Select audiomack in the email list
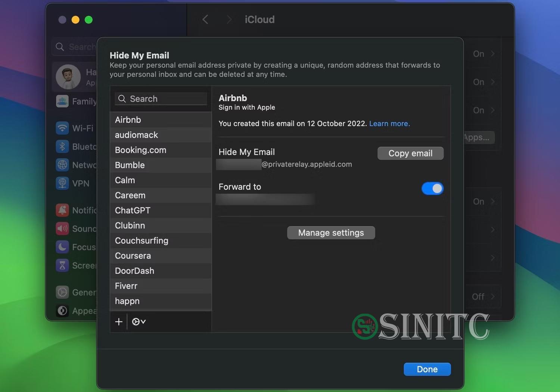 coord(161,135)
